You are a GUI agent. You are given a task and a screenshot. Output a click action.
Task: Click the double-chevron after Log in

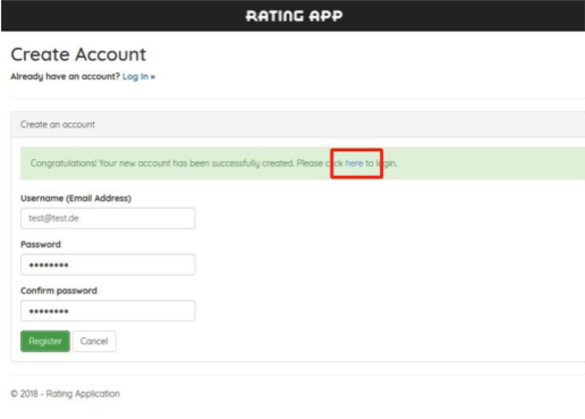click(153, 77)
